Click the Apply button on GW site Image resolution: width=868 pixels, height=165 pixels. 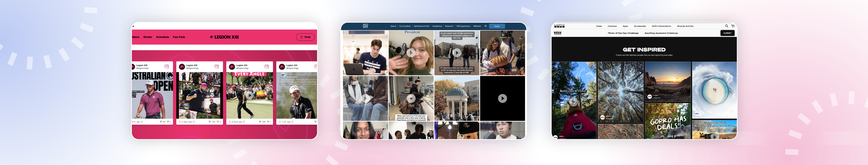(x=497, y=26)
